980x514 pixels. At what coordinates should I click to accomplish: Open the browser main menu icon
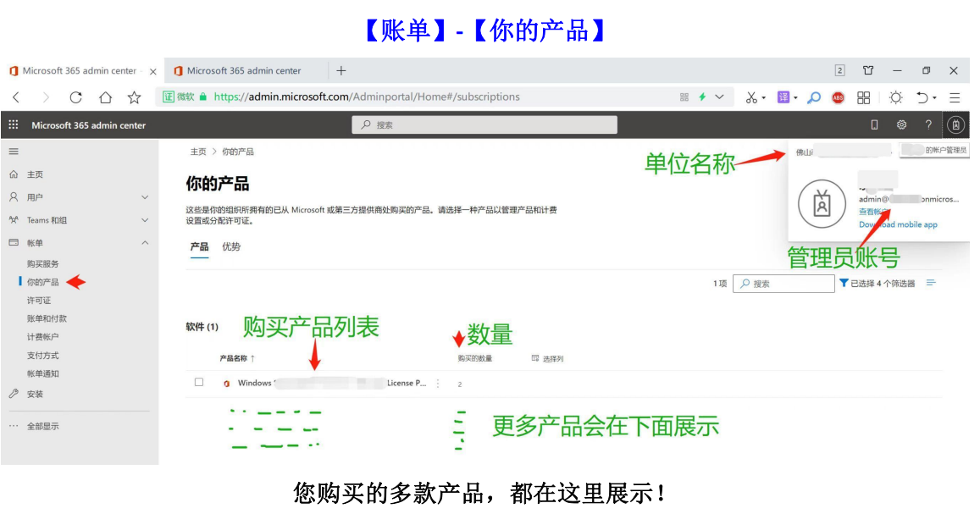pos(955,97)
